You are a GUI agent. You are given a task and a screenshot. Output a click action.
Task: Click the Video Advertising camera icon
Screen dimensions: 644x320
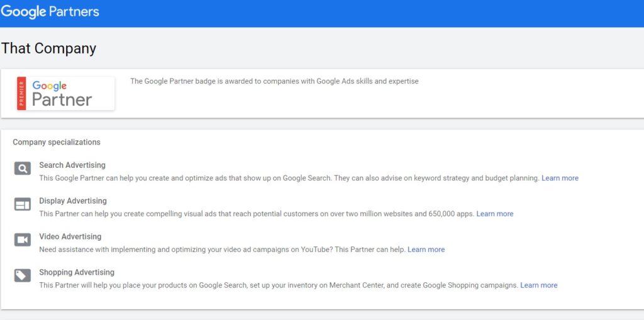(x=23, y=240)
